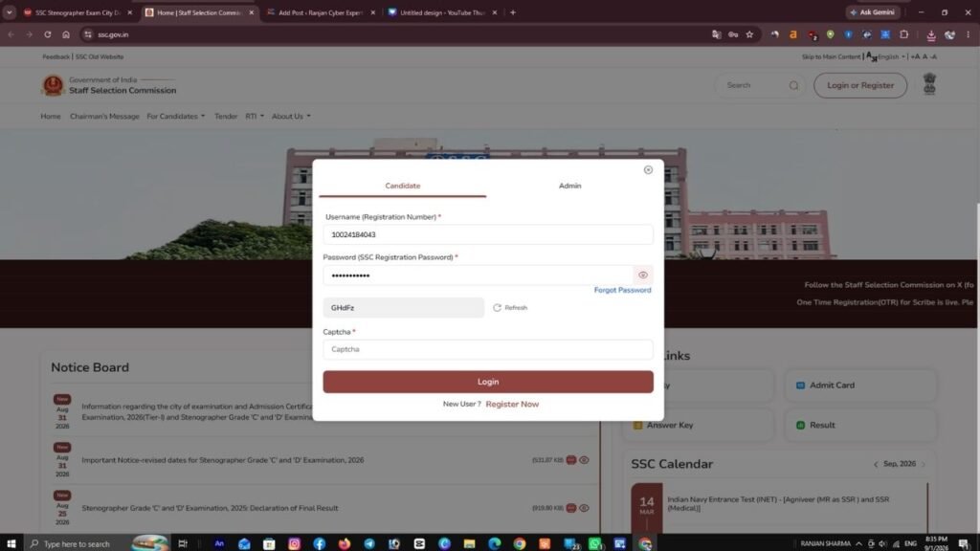Click the Captcha input field

(x=488, y=349)
